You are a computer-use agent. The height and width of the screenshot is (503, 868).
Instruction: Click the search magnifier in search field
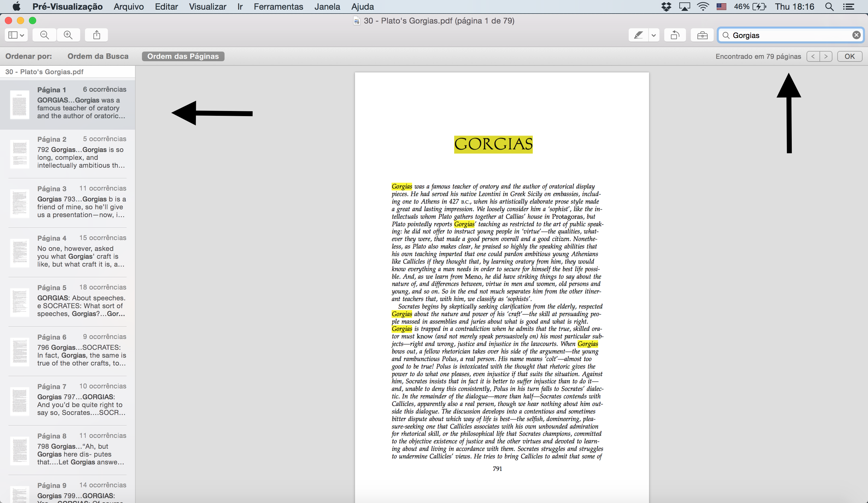tap(726, 35)
